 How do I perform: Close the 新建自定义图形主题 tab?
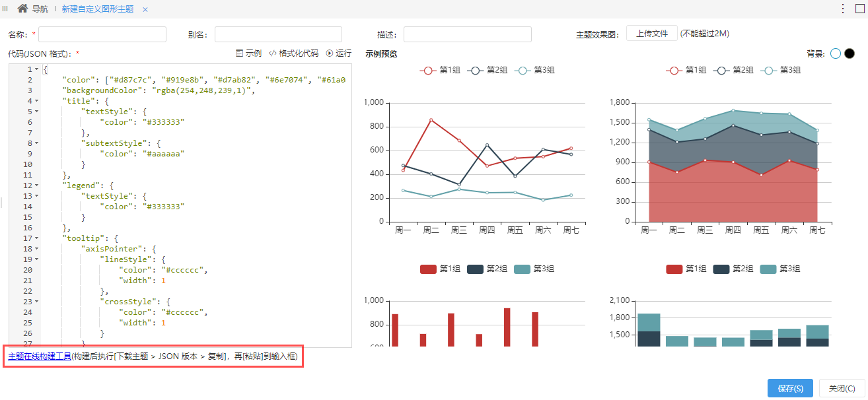click(145, 9)
